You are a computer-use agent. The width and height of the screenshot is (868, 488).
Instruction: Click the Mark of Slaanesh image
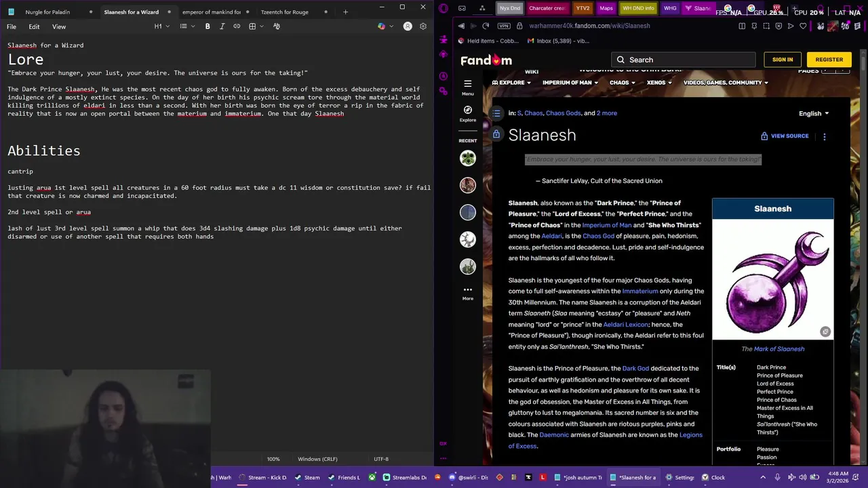click(x=772, y=279)
